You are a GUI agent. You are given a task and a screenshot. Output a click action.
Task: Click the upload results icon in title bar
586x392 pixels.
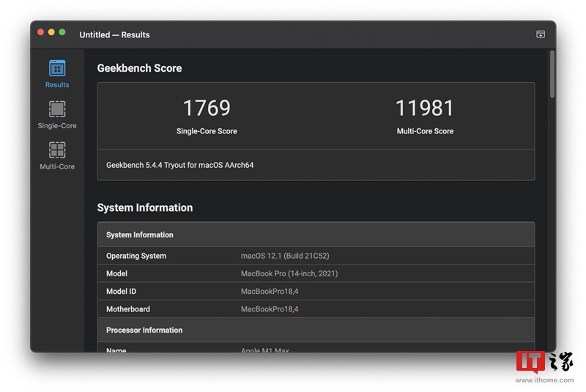(x=541, y=34)
